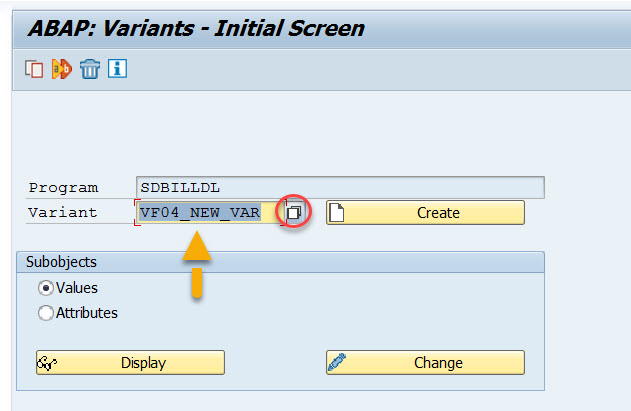The width and height of the screenshot is (631, 411).
Task: Click the glasses icon on Display button
Action: (46, 363)
